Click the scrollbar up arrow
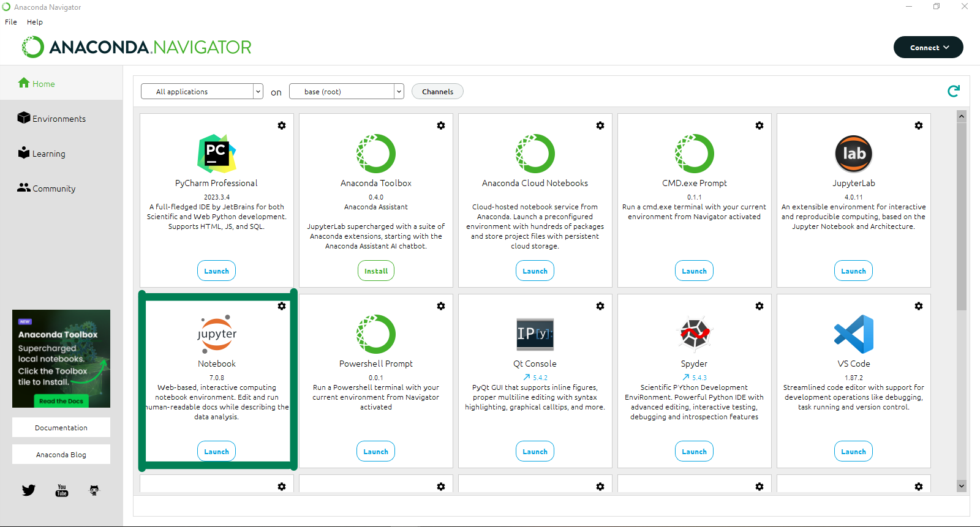 coord(962,116)
